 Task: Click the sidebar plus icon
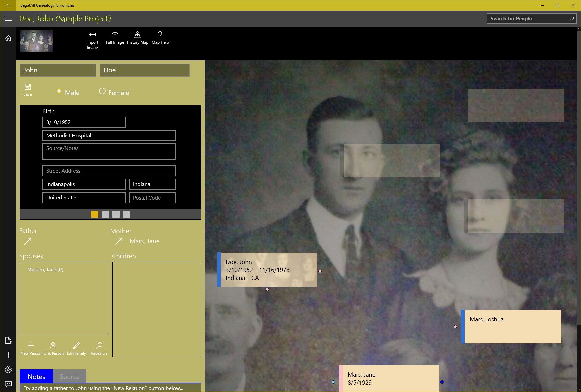tap(8, 355)
